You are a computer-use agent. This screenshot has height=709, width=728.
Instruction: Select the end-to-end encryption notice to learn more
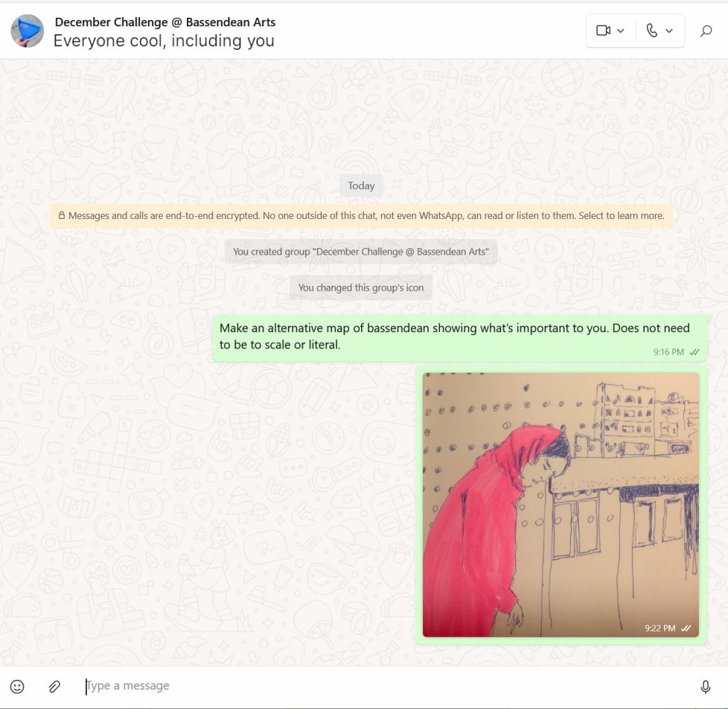pos(361,215)
